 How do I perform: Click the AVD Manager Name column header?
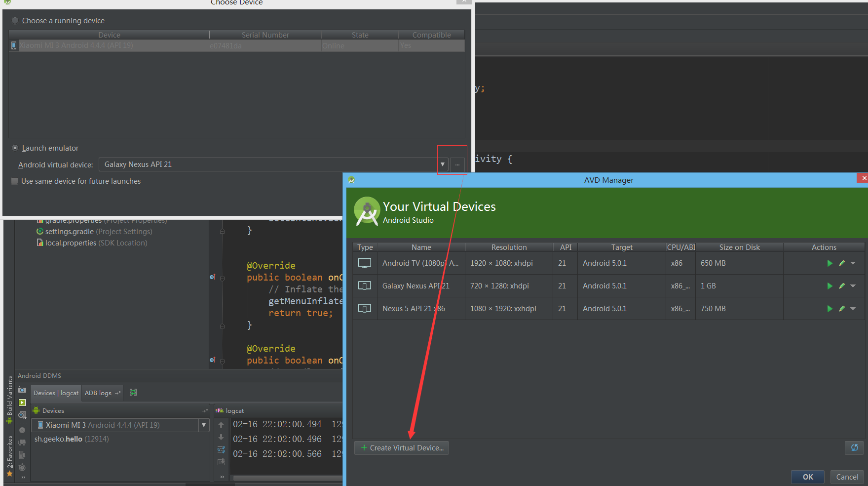421,247
